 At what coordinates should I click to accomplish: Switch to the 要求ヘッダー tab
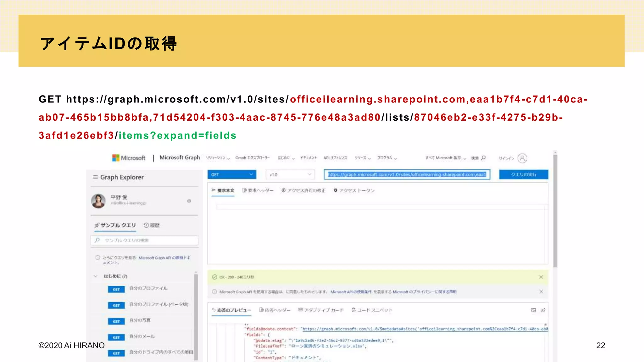pyautogui.click(x=258, y=190)
